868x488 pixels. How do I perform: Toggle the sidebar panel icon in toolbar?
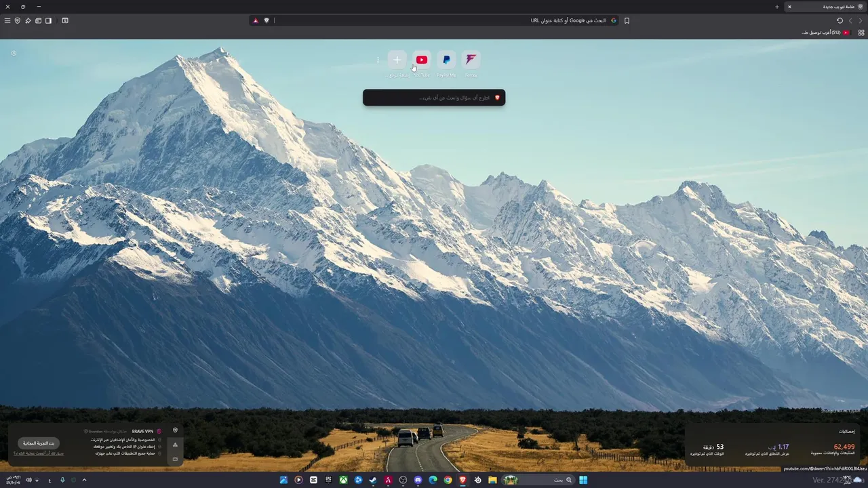point(48,20)
